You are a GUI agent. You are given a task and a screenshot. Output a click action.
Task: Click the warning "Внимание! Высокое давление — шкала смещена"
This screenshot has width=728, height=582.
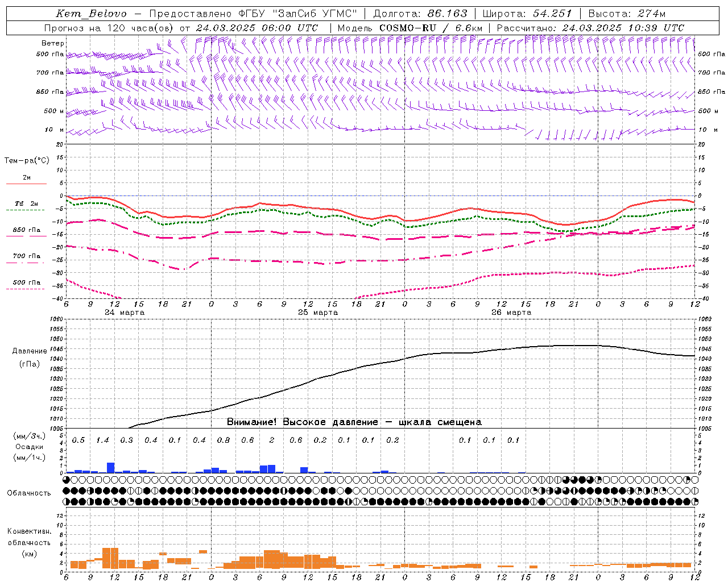click(x=354, y=422)
